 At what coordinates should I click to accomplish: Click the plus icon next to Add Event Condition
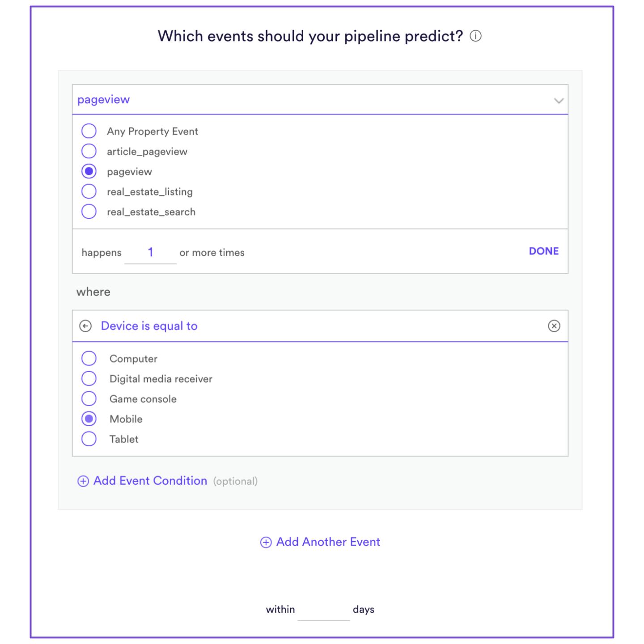83,481
